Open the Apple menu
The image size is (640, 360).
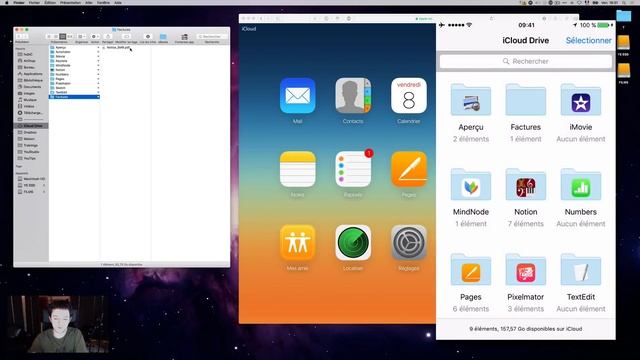point(7,2)
